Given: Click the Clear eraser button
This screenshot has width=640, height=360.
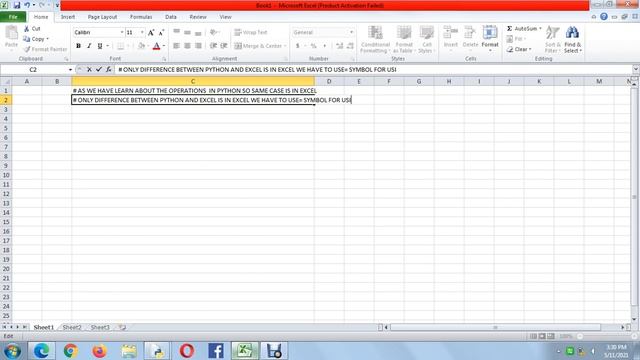Looking at the screenshot, I should tap(519, 49).
